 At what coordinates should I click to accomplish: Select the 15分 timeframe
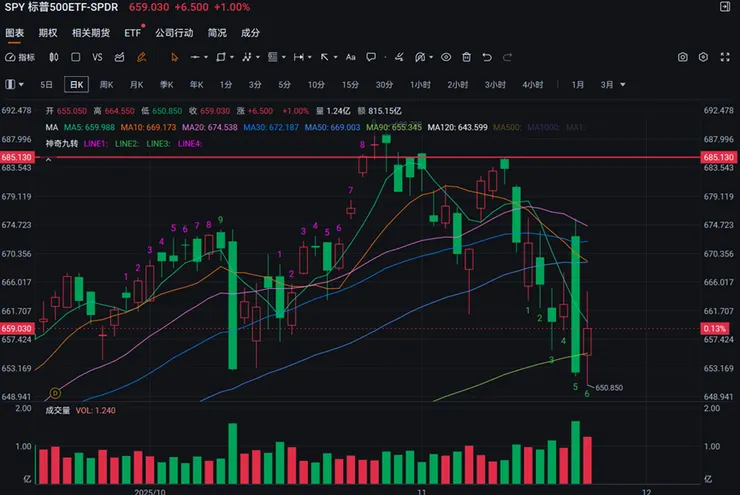(350, 85)
